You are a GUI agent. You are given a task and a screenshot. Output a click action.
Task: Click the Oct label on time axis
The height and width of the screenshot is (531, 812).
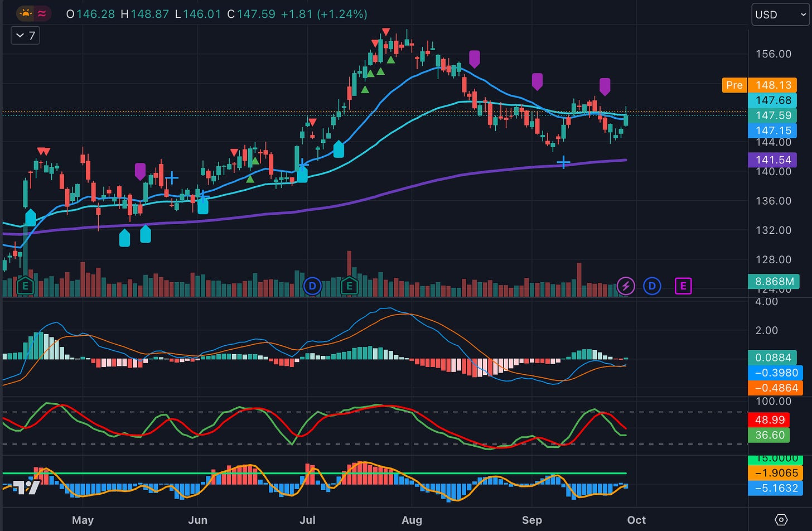point(636,520)
